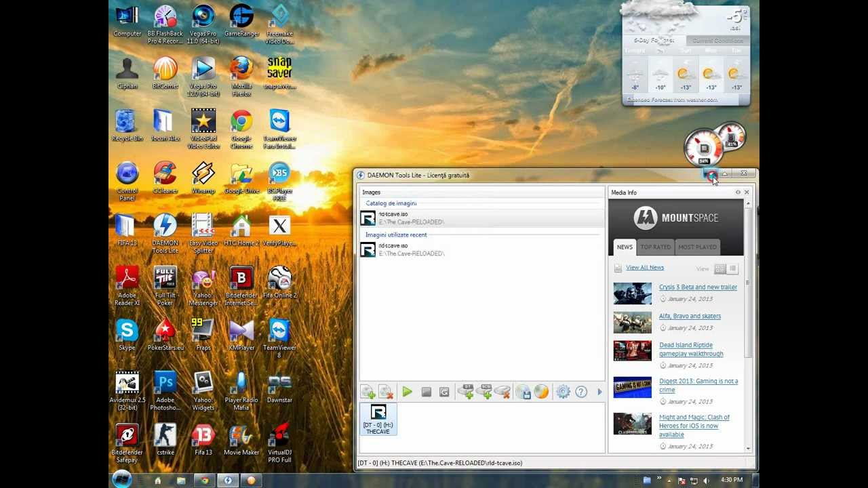Click the CPU meter gadget

(x=704, y=148)
